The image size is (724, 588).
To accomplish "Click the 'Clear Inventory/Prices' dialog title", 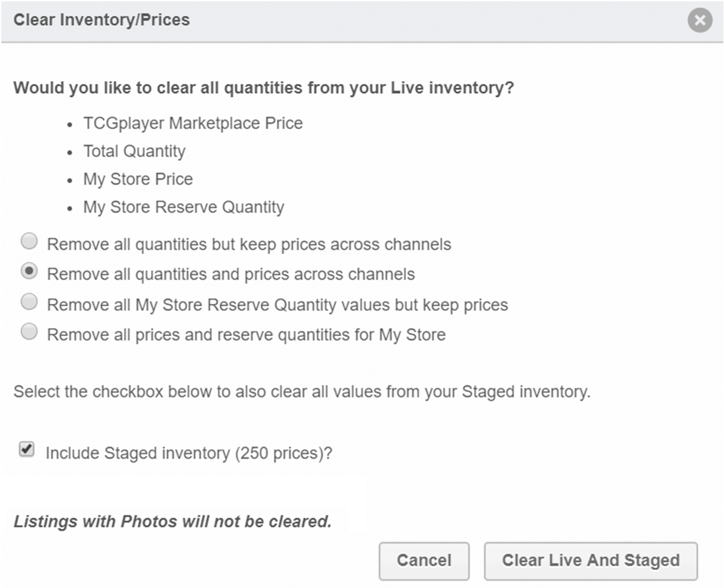I will (102, 20).
